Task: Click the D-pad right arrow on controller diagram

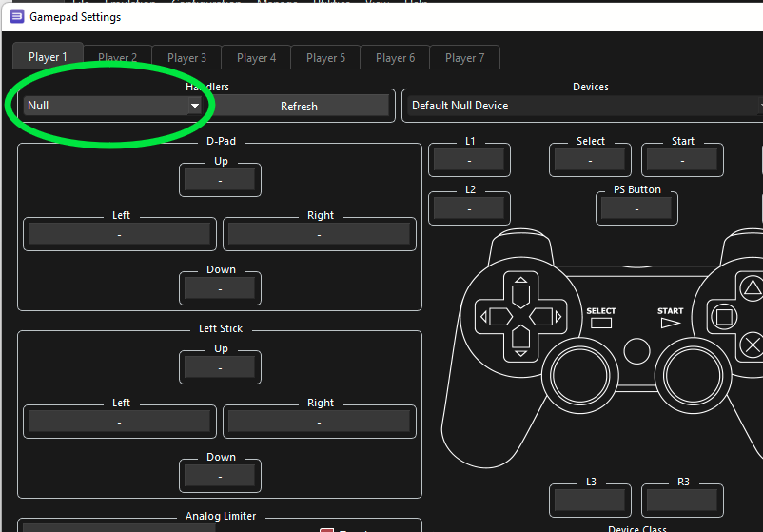Action: [545, 317]
